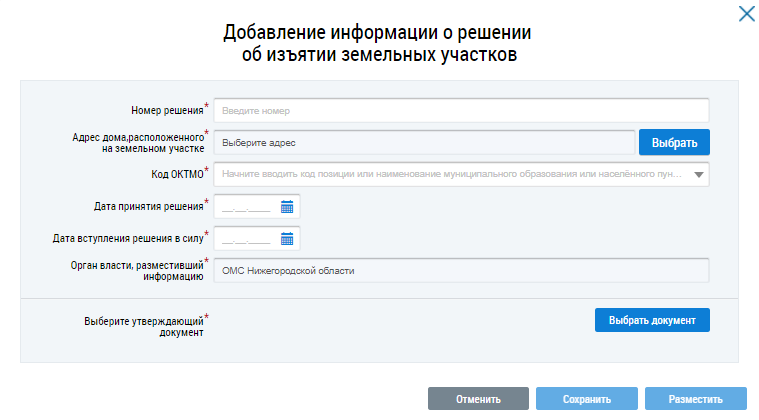Close the land seizure decision dialog

click(x=745, y=13)
